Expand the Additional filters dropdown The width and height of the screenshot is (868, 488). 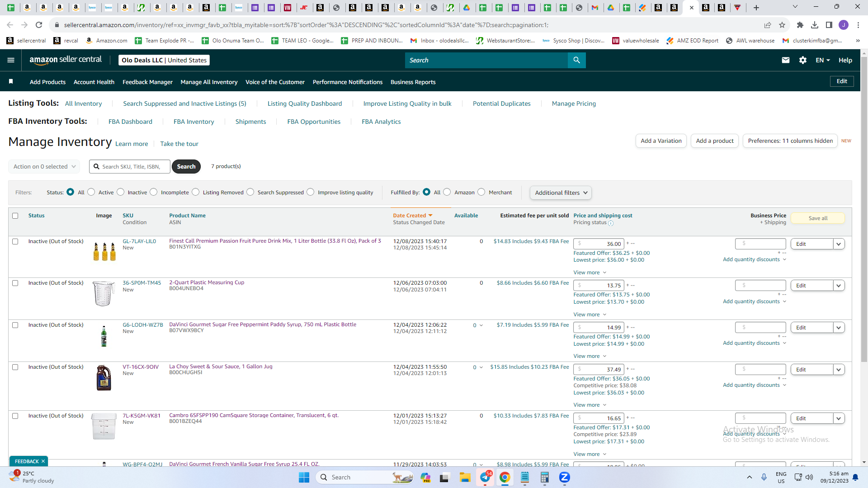pyautogui.click(x=561, y=192)
